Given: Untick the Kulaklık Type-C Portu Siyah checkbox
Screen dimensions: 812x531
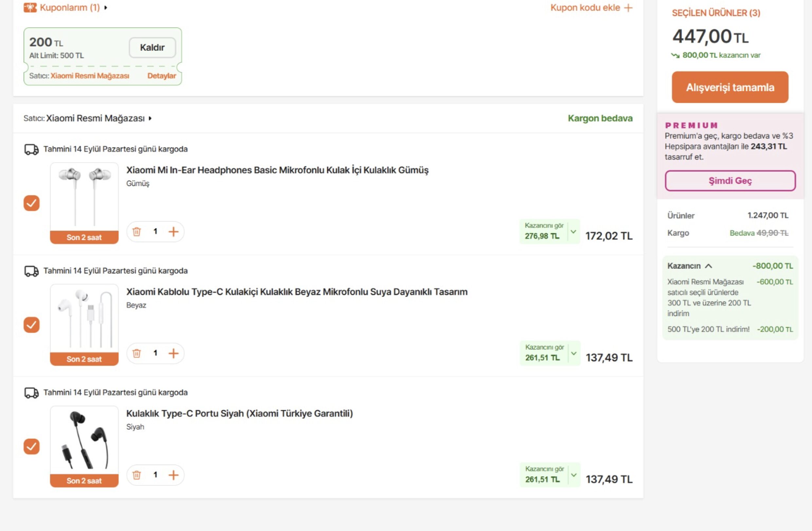Looking at the screenshot, I should pos(31,446).
